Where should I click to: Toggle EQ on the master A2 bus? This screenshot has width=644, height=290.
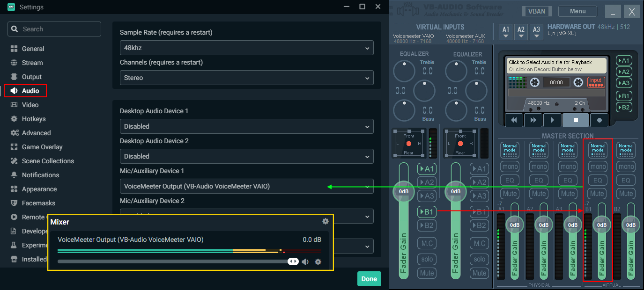pyautogui.click(x=539, y=180)
